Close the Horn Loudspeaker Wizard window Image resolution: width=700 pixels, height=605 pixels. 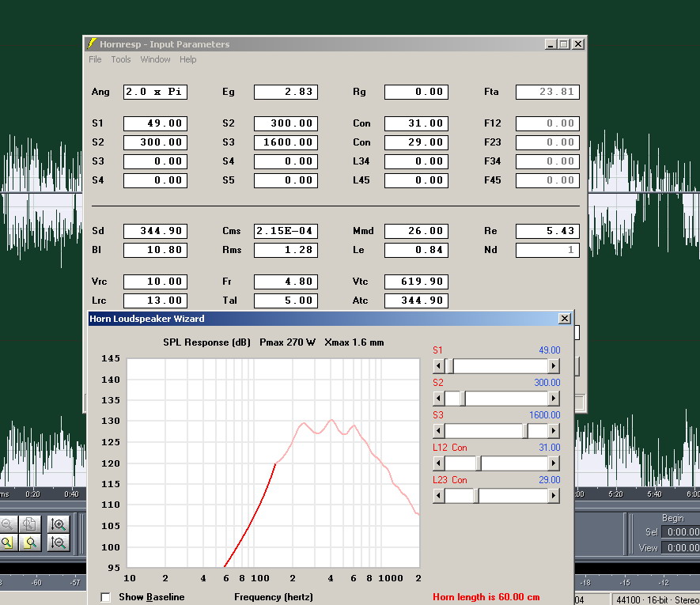point(565,319)
